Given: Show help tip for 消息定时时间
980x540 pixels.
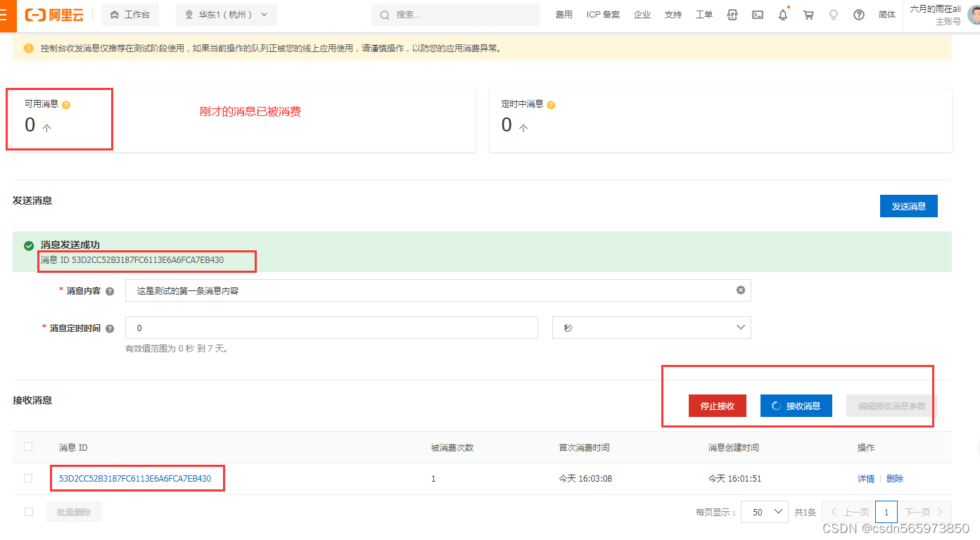Looking at the screenshot, I should tap(110, 328).
